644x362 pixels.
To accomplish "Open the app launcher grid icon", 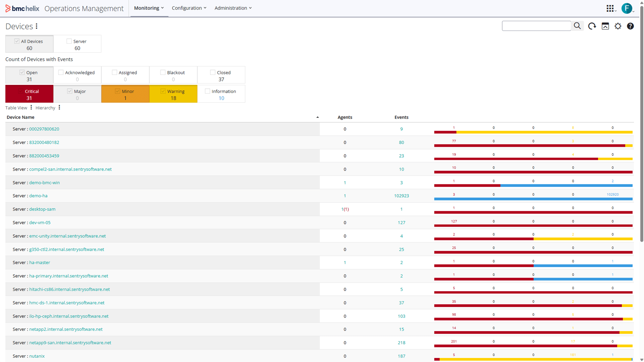I will pyautogui.click(x=610, y=8).
